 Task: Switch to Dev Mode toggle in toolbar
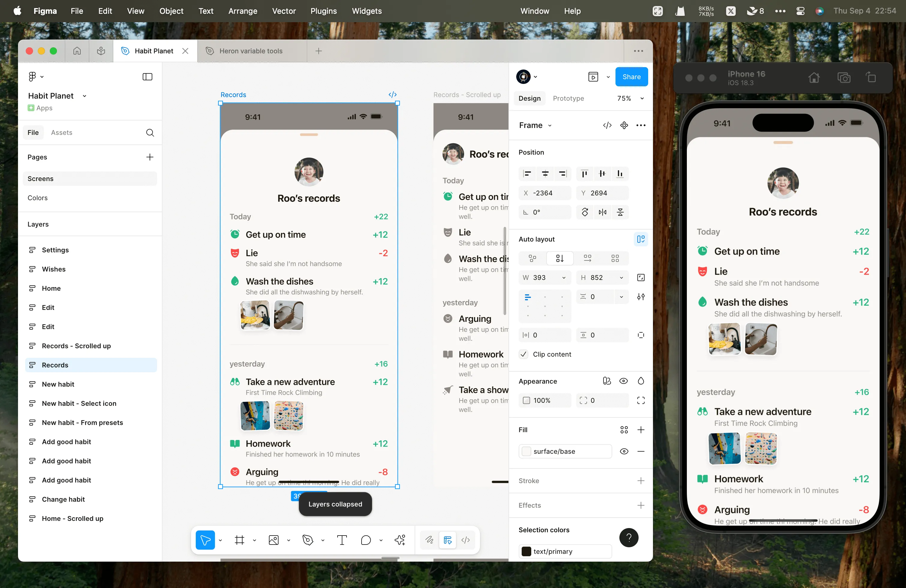pyautogui.click(x=466, y=540)
